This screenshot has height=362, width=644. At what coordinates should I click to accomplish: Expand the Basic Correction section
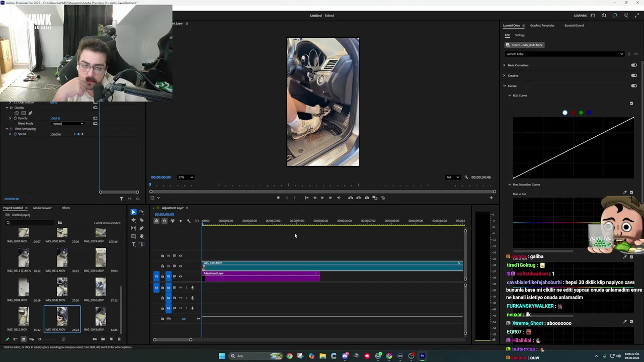pos(504,65)
